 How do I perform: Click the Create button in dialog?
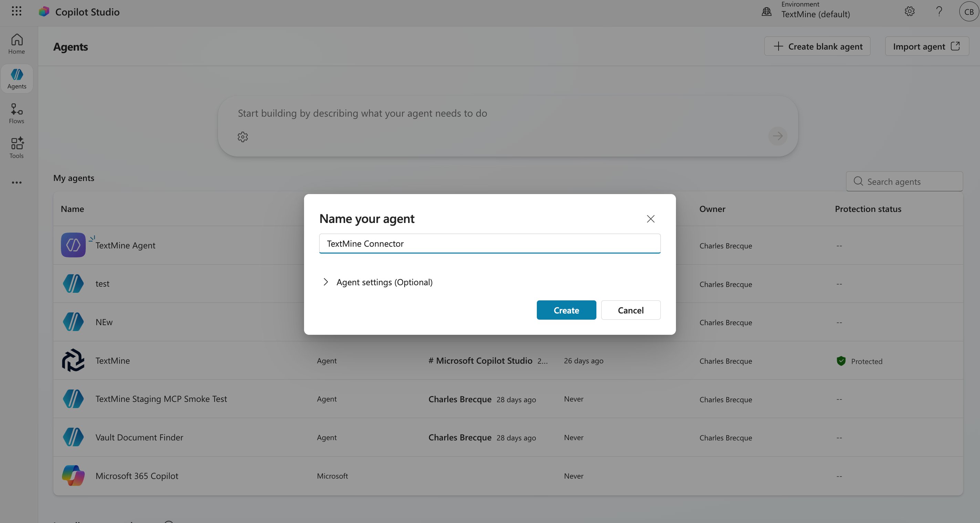tap(566, 310)
